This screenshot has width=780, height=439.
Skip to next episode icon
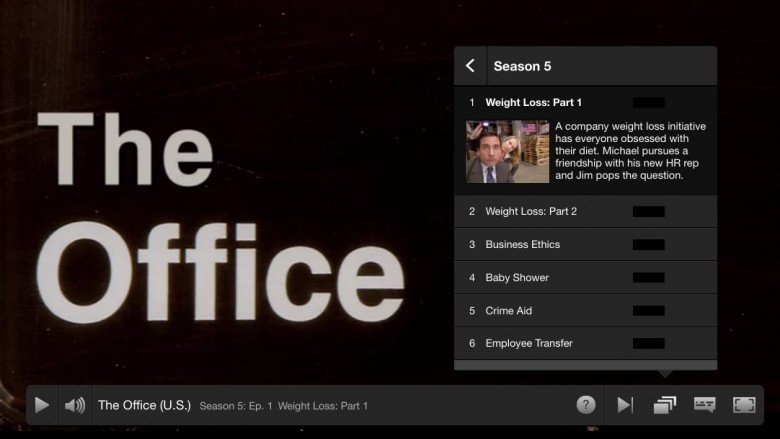pyautogui.click(x=625, y=405)
